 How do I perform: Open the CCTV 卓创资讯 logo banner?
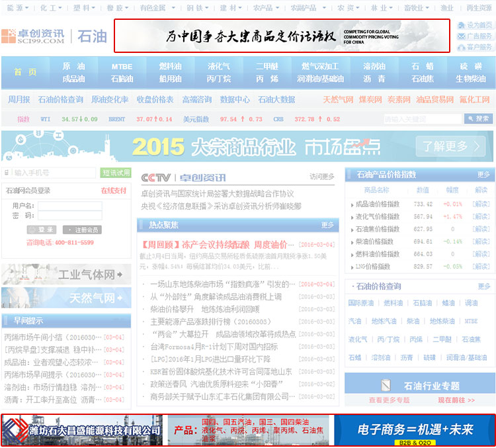[x=183, y=177]
